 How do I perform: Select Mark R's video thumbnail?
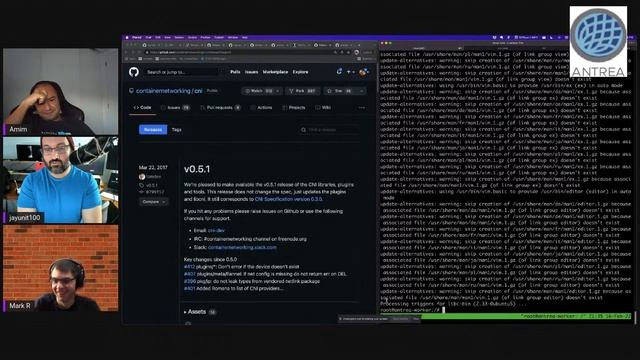[61, 268]
